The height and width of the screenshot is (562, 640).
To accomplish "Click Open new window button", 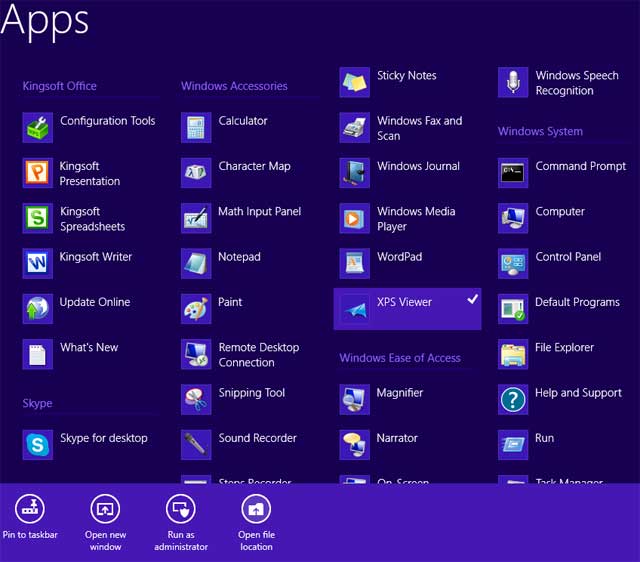I will (x=105, y=523).
